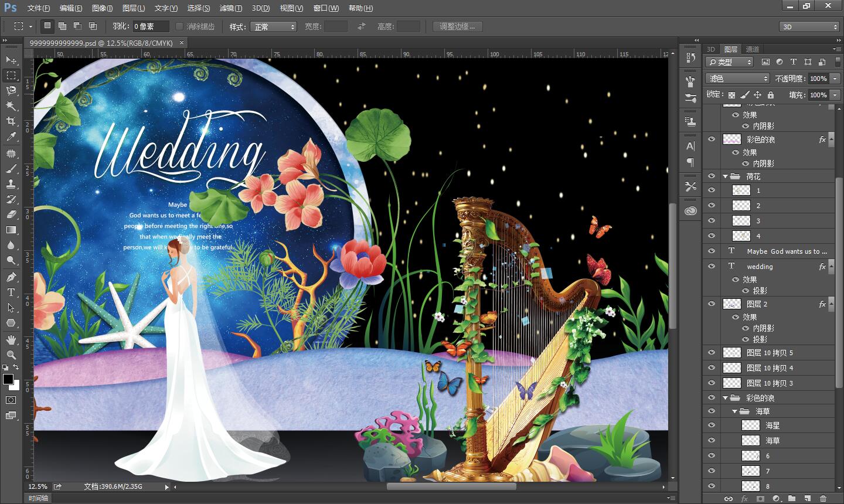The height and width of the screenshot is (504, 844).
Task: Select the Polygon shape tool
Action: [x=11, y=323]
